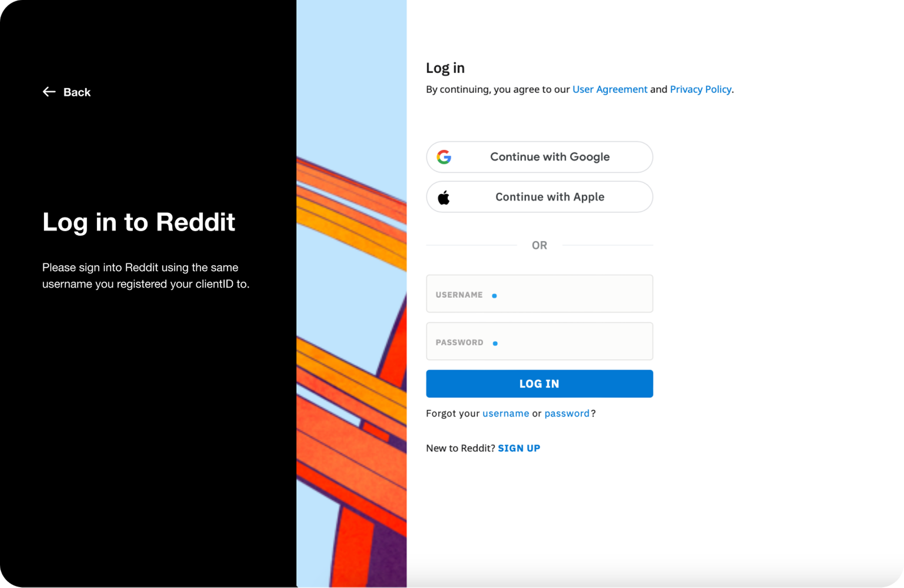Click the back arrow icon
This screenshot has width=904, height=588.
pos(49,92)
